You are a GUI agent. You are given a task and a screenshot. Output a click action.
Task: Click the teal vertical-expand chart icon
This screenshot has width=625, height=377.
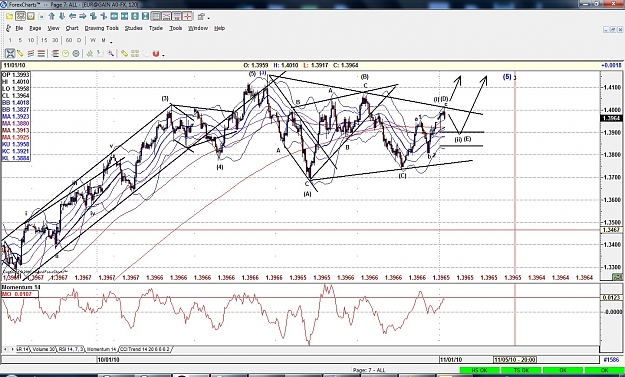[x=135, y=16]
